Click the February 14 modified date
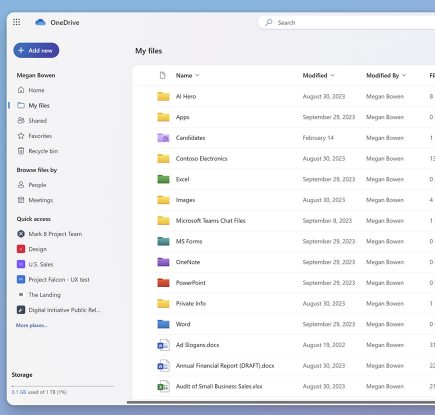Viewport: 435px width, 415px height. (318, 138)
